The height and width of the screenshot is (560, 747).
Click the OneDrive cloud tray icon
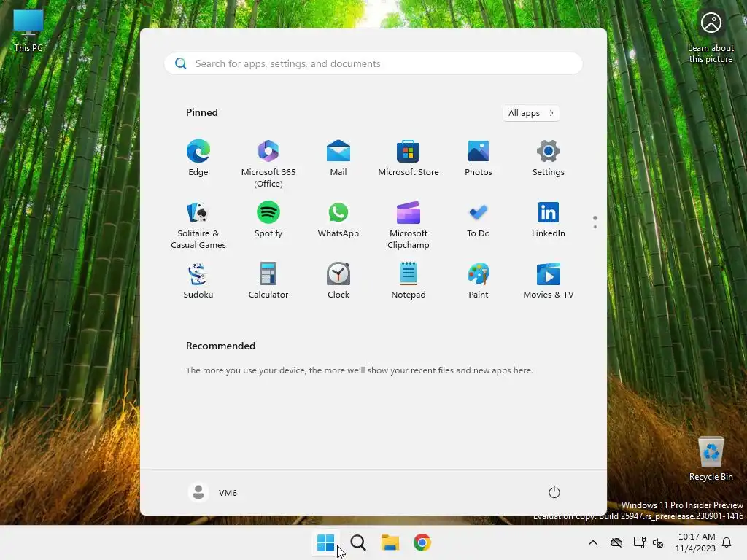(x=616, y=542)
